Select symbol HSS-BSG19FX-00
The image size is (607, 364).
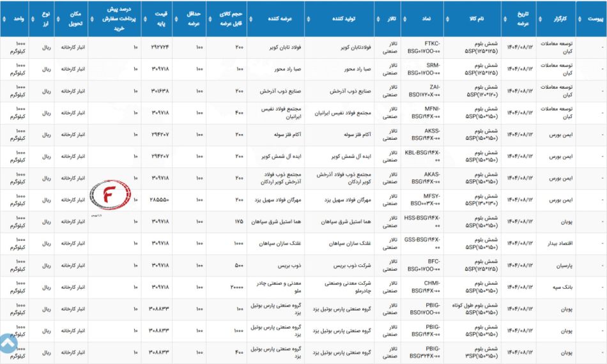(x=422, y=222)
